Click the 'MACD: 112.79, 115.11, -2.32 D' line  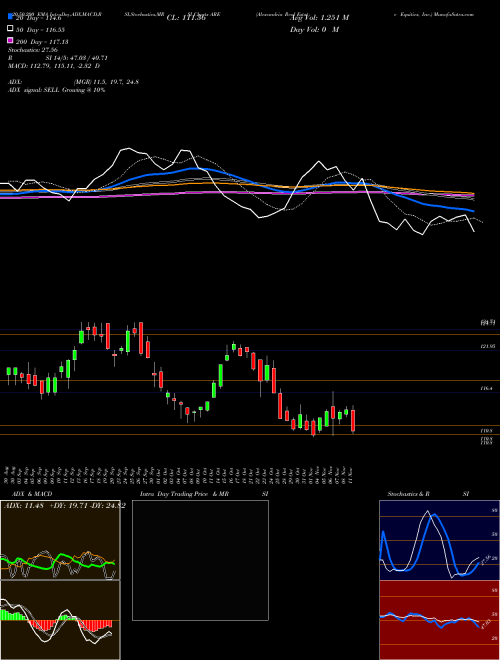[x=54, y=66]
